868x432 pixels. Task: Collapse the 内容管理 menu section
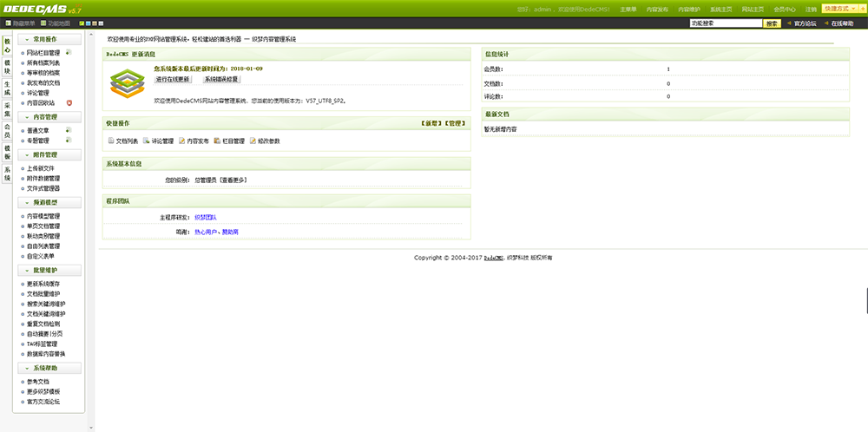pos(49,117)
